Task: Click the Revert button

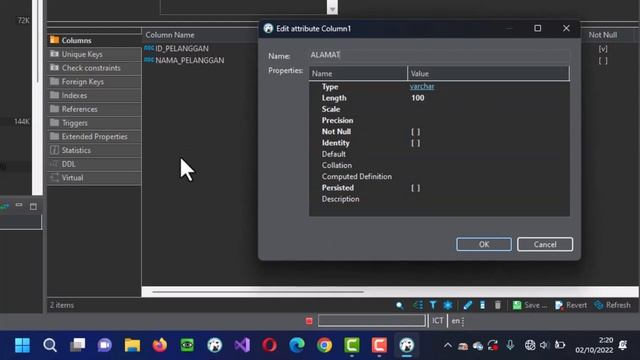Action: click(571, 305)
